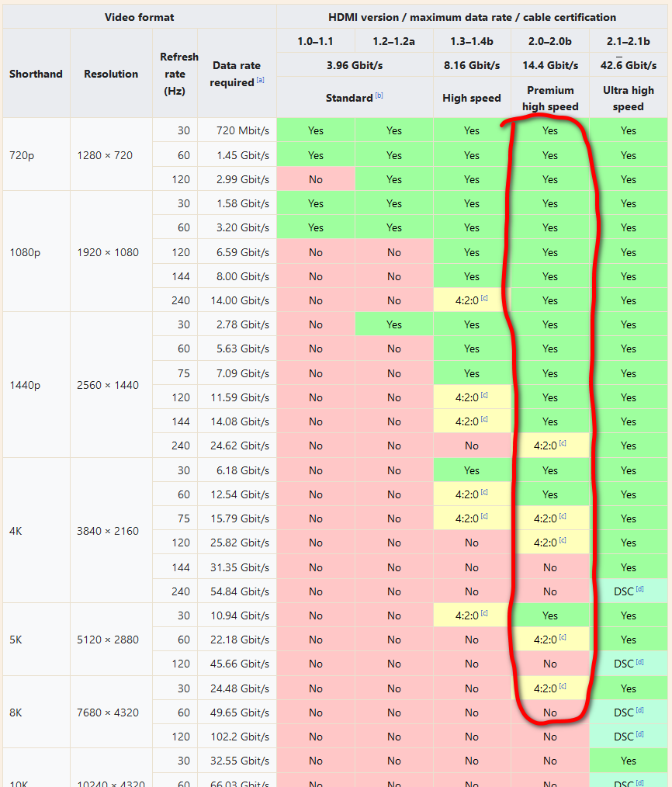Click the "1.0–1.1" version column header

(315, 41)
